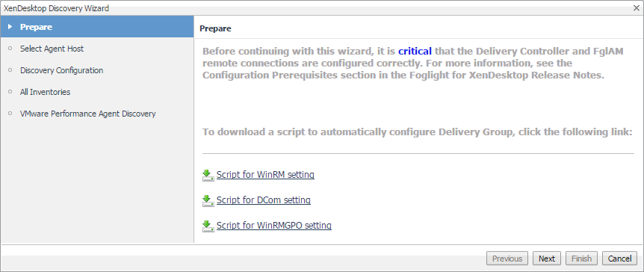Screen dimensions: 644x272
Task: Click the arrow marker next to Prepare
Action: [10, 27]
